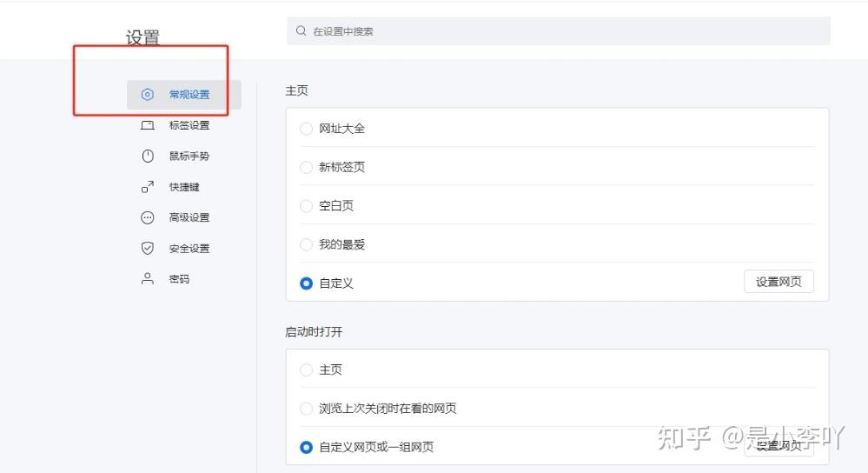Select the 我的最爱 homepage radio button
This screenshot has height=473, width=868.
click(306, 244)
